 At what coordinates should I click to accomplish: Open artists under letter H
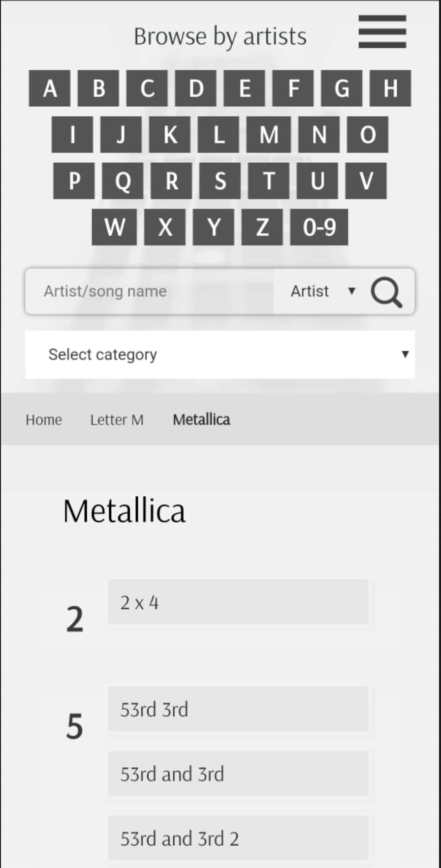[390, 89]
